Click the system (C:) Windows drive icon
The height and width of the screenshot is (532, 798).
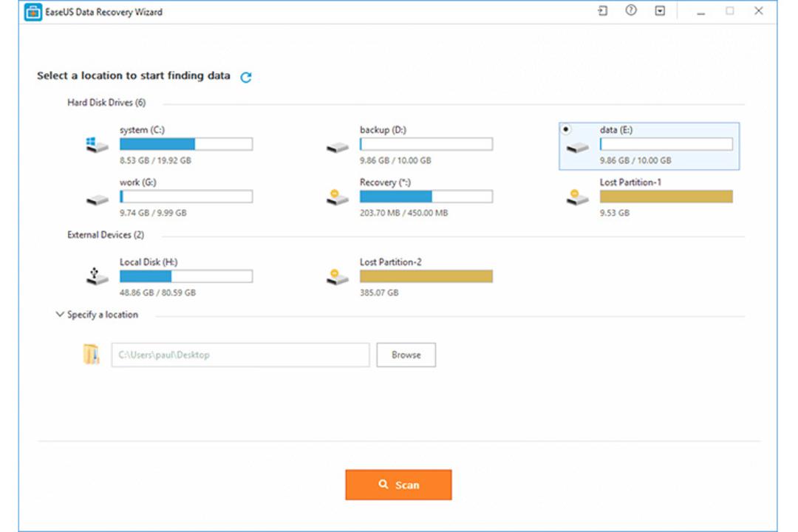[97, 145]
